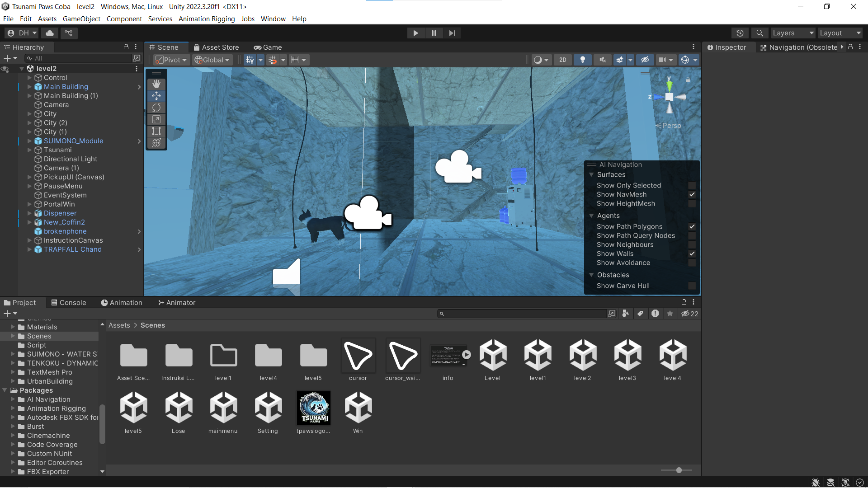
Task: Open the GameObject menu
Action: (x=81, y=19)
